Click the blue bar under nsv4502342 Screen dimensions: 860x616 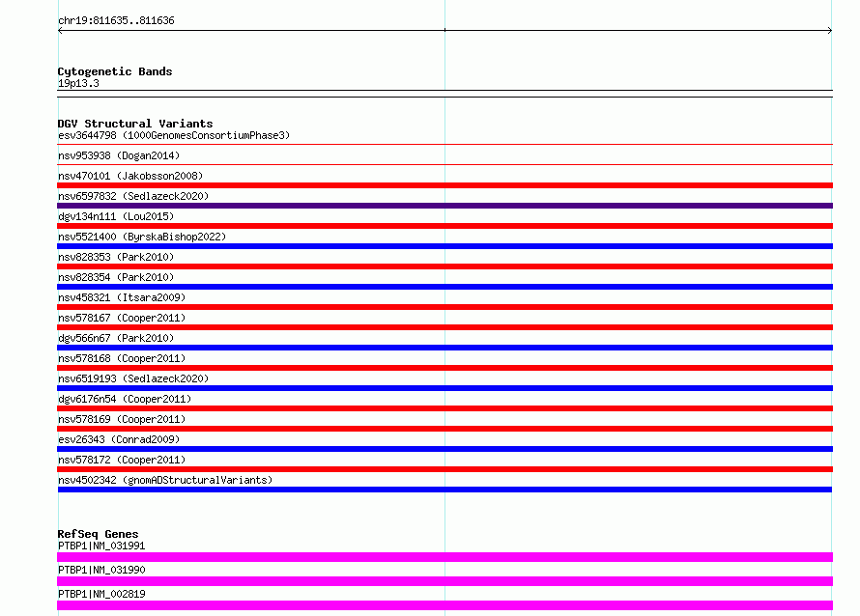[444, 490]
